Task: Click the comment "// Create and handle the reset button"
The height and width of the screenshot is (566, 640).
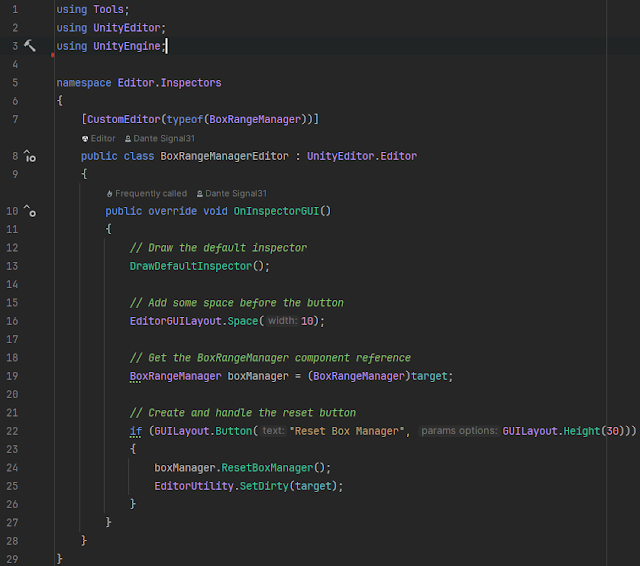Action: (243, 413)
